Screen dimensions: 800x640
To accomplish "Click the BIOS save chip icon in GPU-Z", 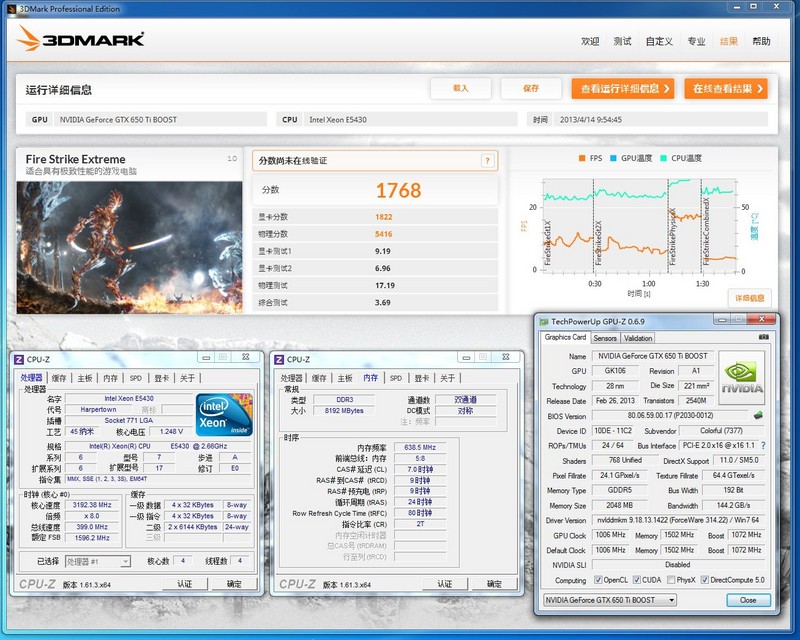I will pos(759,415).
